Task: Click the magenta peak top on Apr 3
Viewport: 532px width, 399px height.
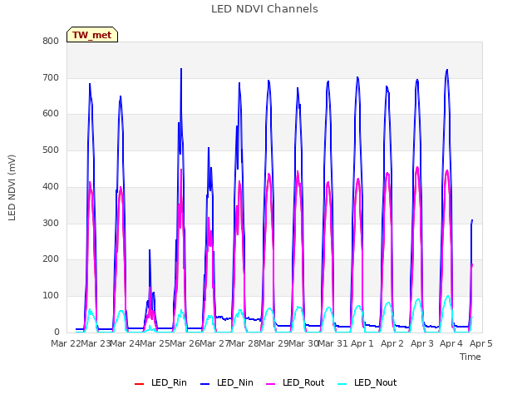Action: [x=417, y=168]
